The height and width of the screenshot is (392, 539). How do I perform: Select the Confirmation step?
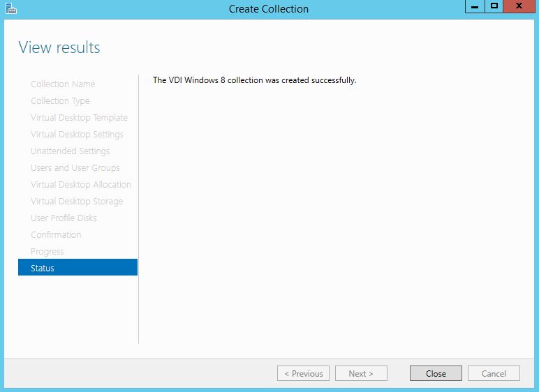(x=56, y=234)
